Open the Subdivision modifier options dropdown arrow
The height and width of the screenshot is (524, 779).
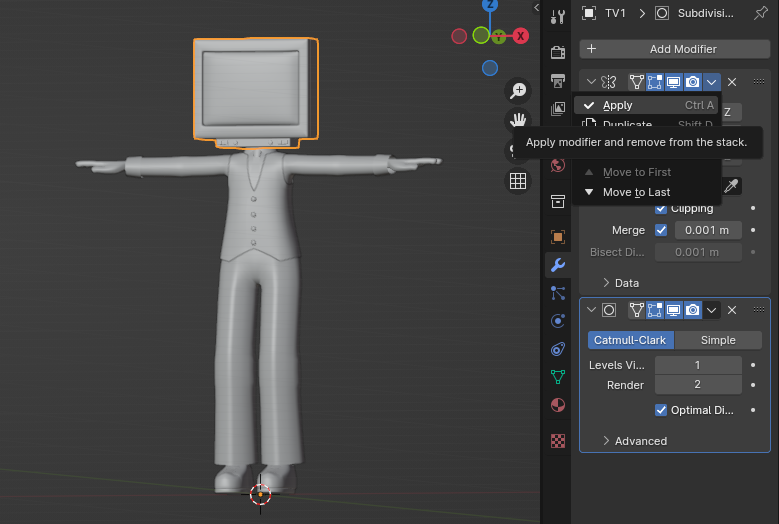tap(711, 310)
